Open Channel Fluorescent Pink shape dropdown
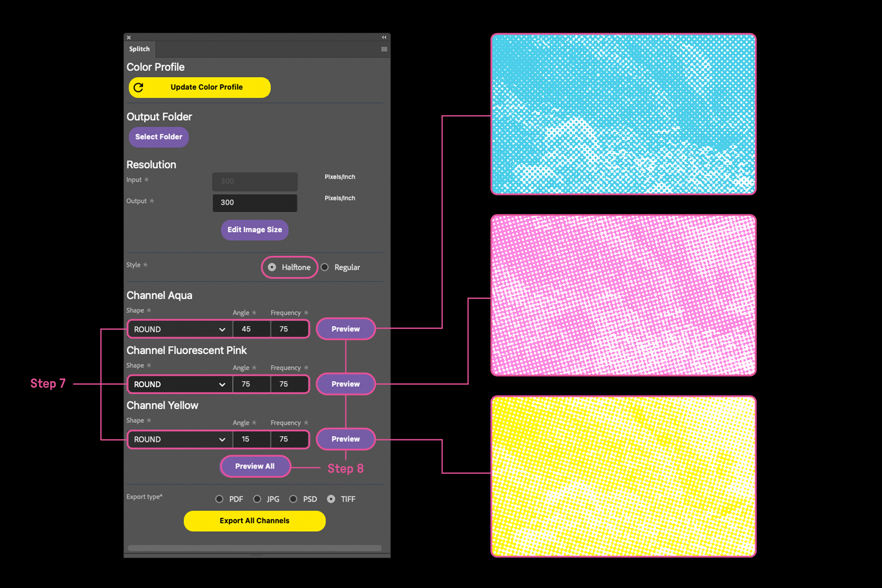This screenshot has width=882, height=588. pyautogui.click(x=179, y=384)
